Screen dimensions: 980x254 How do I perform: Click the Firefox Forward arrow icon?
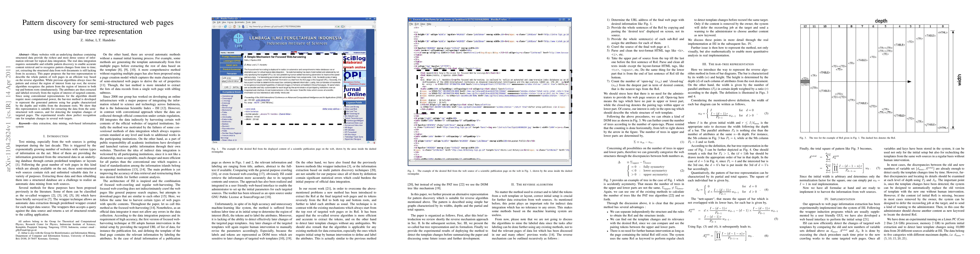pos(219,27)
